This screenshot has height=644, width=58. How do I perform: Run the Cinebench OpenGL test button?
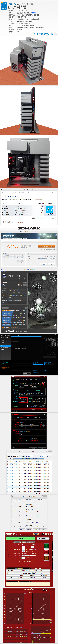(x=25, y=283)
